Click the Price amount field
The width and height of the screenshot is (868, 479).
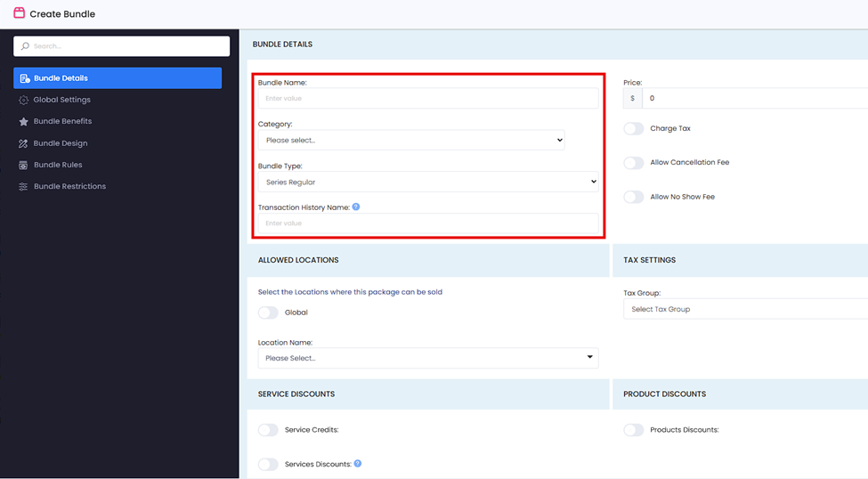click(755, 98)
